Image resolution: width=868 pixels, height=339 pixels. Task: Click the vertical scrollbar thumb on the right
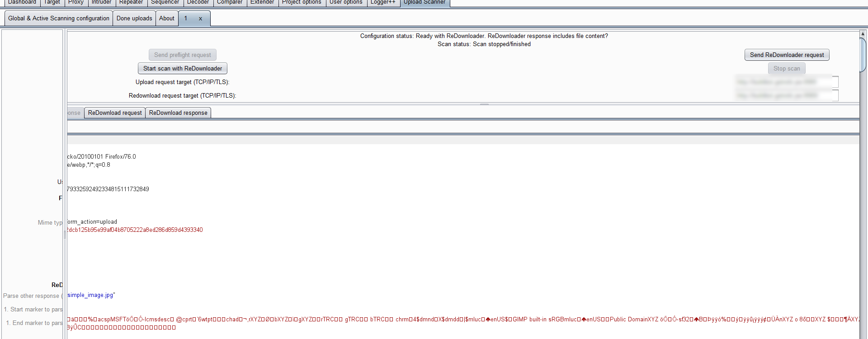pos(863,55)
